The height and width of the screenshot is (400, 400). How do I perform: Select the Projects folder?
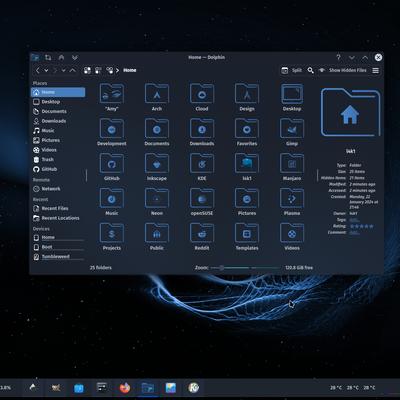click(112, 236)
